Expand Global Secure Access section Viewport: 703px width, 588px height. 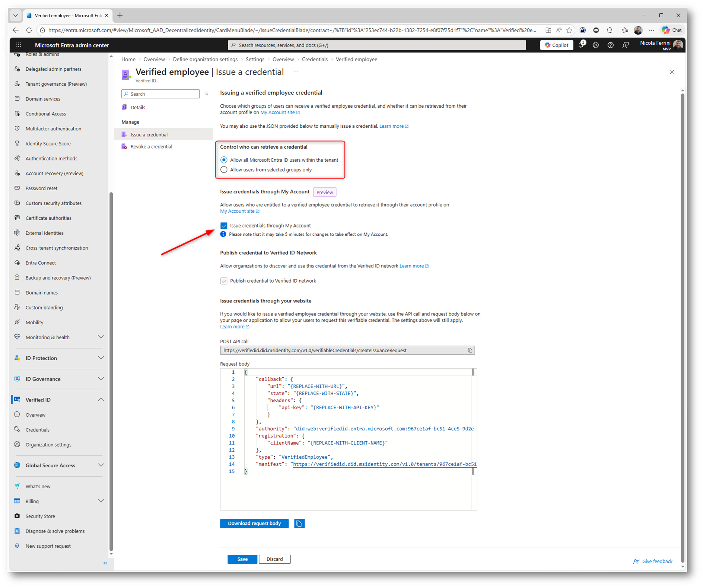pos(101,465)
